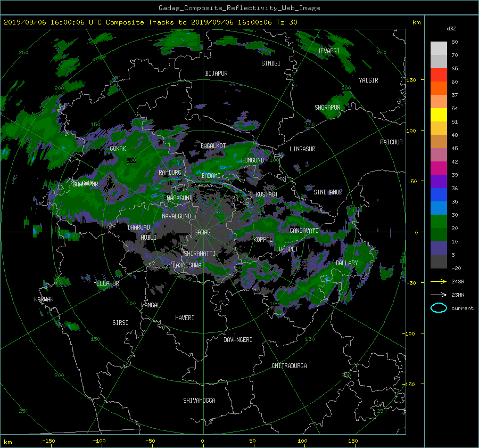Click the dBZ legend heading

451,29
